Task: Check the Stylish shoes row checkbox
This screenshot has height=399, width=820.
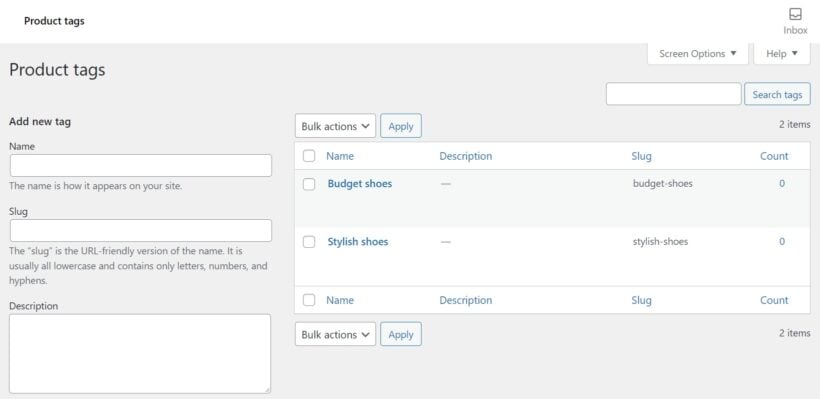Action: [x=309, y=242]
